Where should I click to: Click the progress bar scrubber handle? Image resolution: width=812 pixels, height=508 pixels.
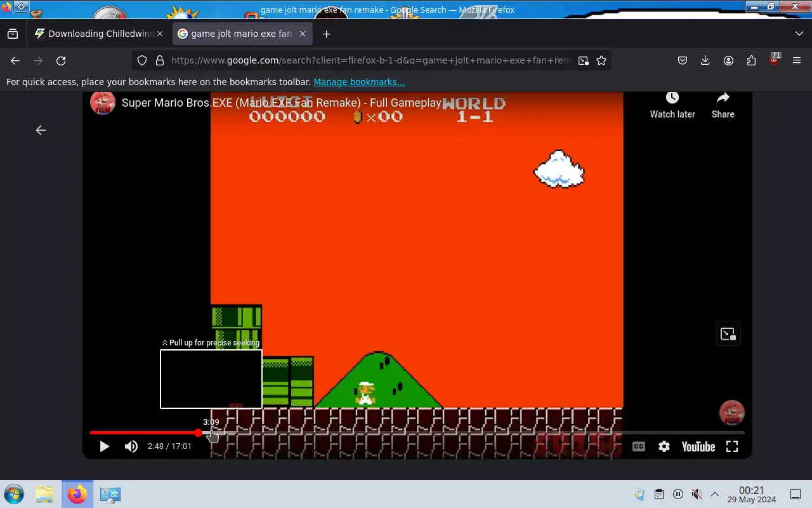(199, 433)
